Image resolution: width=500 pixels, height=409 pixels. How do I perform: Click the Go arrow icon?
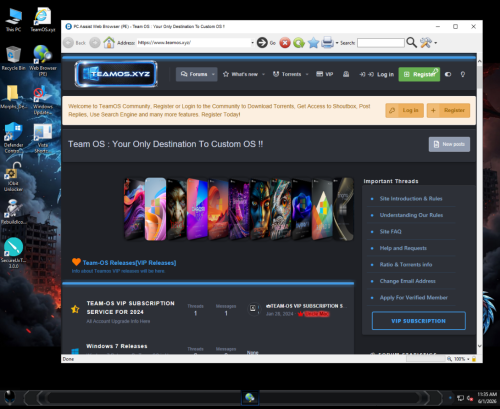[x=262, y=43]
